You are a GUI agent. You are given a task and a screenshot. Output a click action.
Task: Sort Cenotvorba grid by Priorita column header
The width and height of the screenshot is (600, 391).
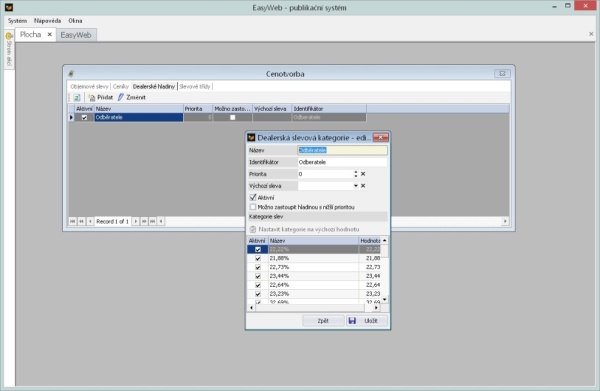[198, 109]
